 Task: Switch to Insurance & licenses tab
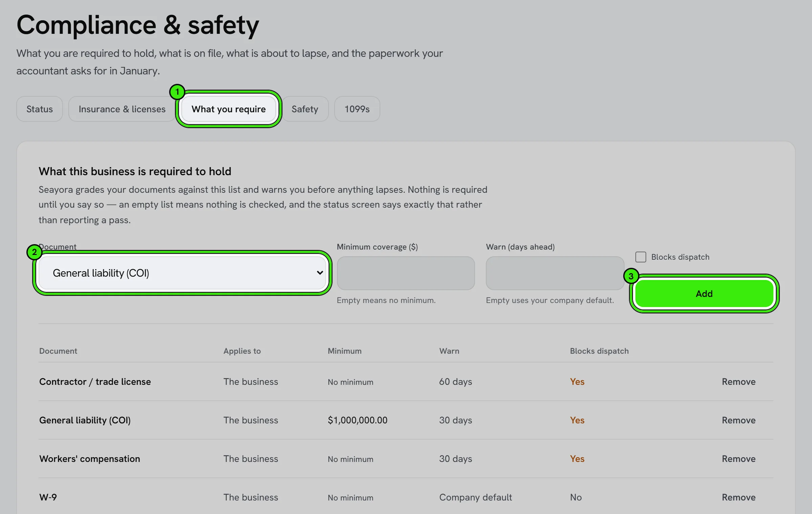[x=122, y=109]
